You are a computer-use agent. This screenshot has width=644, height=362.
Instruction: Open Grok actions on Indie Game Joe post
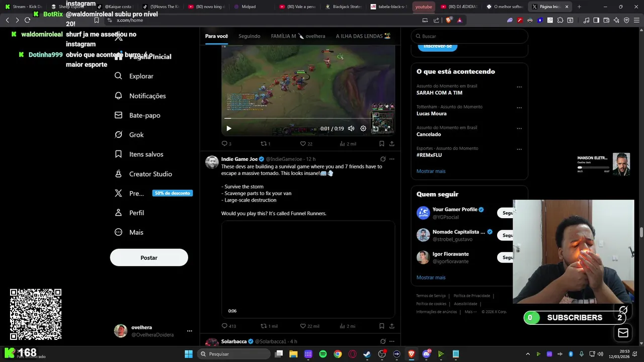[x=383, y=159]
